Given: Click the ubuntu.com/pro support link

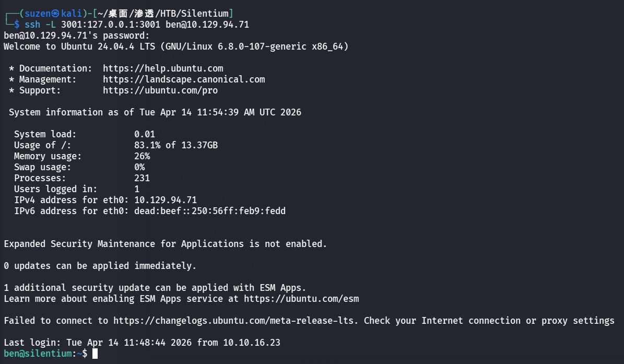Looking at the screenshot, I should click(160, 90).
